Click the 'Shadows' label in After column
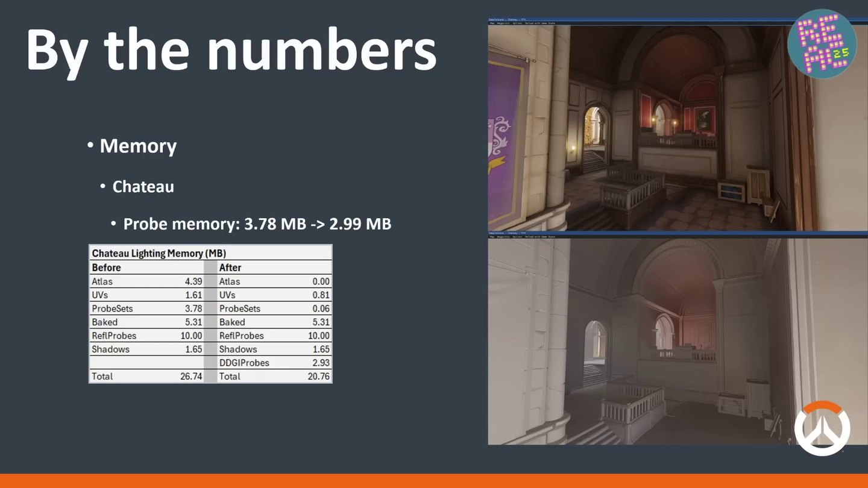 238,349
